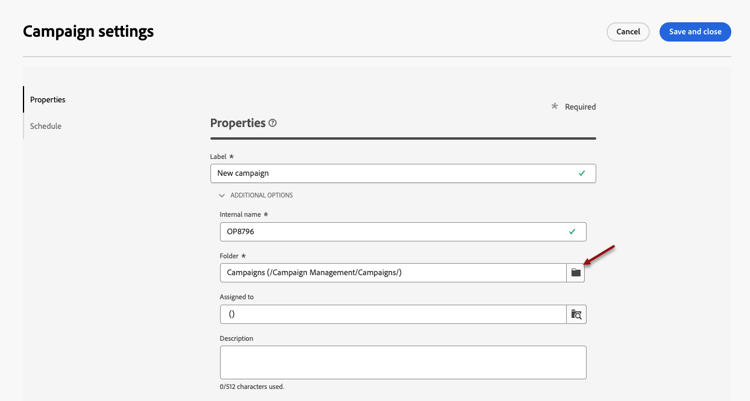
Task: Focus the Description text area
Action: [x=403, y=362]
